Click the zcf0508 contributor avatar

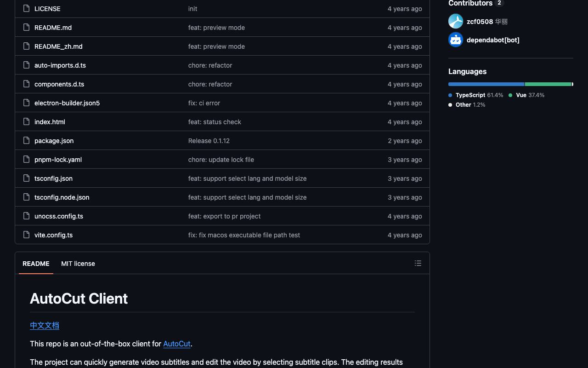click(x=456, y=21)
